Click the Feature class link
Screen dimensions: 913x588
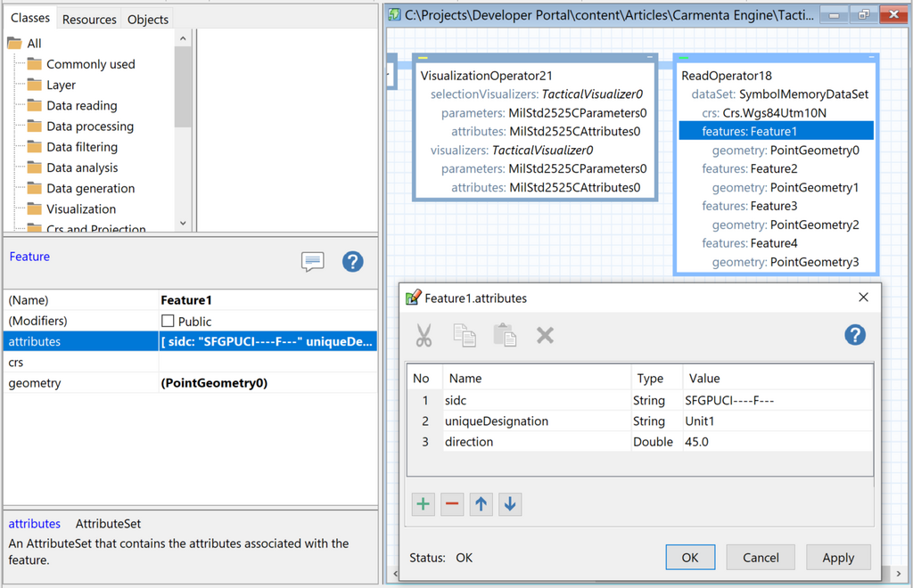pyautogui.click(x=29, y=257)
